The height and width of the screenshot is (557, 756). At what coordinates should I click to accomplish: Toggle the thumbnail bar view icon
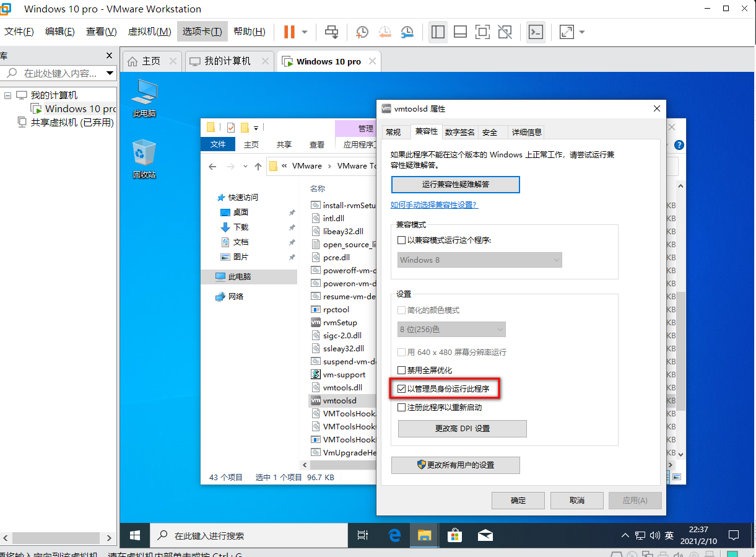[460, 32]
